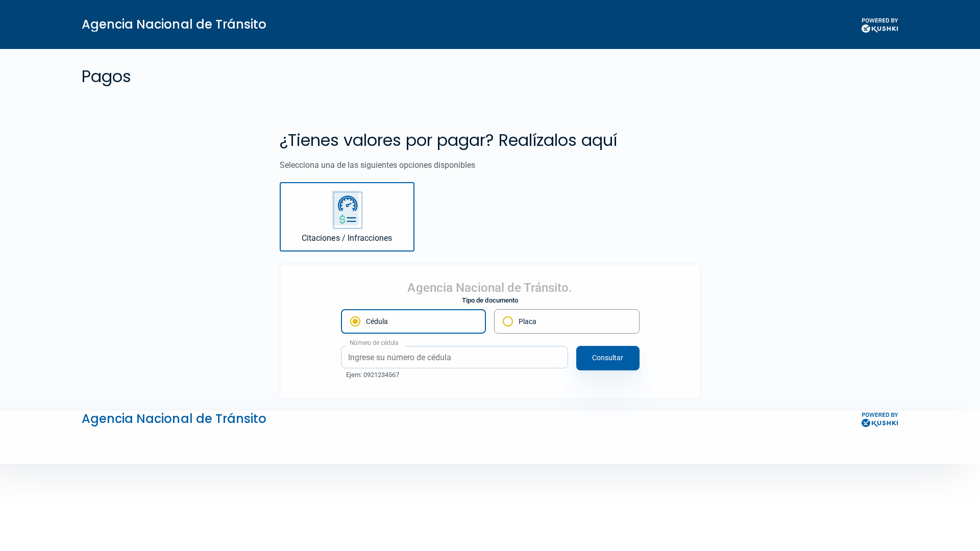980x551 pixels.
Task: Click the Pagos page heading
Action: pos(106,77)
